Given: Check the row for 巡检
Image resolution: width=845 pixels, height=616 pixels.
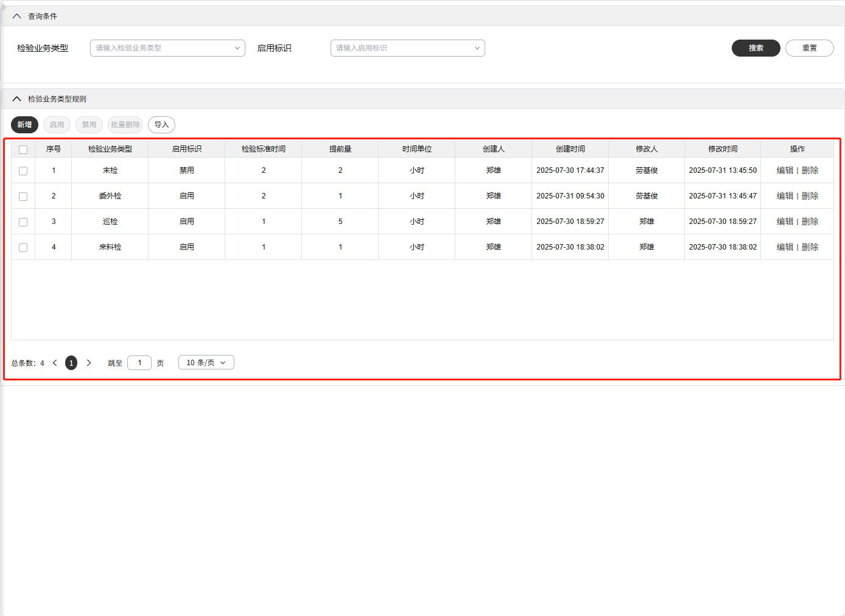Looking at the screenshot, I should [23, 222].
